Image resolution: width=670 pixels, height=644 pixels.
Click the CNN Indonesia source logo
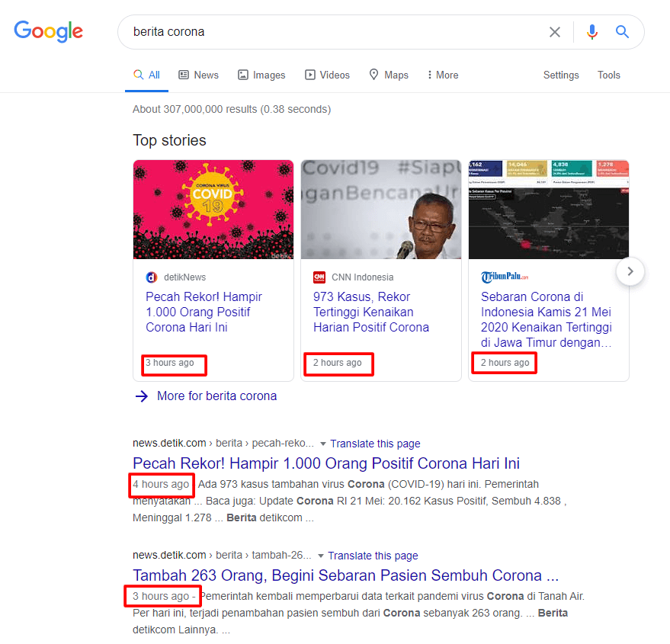pos(319,277)
